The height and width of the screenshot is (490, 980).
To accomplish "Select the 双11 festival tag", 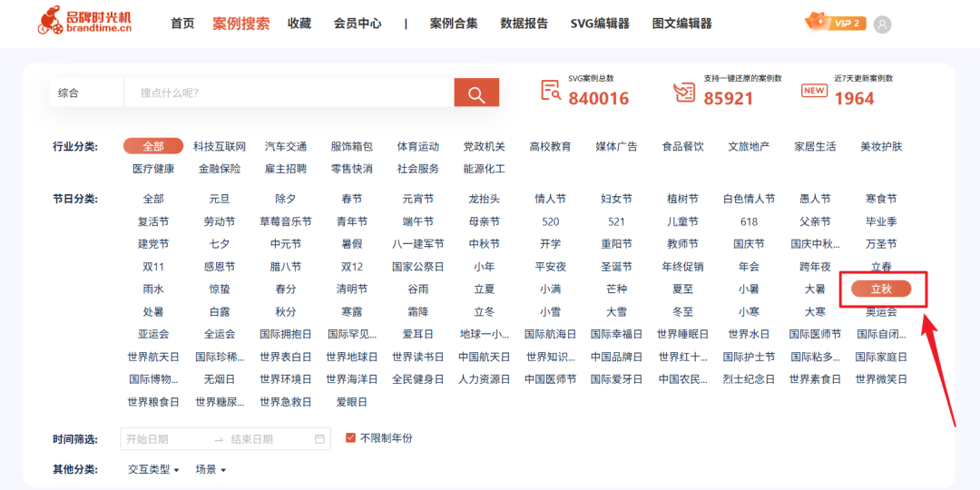I will tap(153, 266).
